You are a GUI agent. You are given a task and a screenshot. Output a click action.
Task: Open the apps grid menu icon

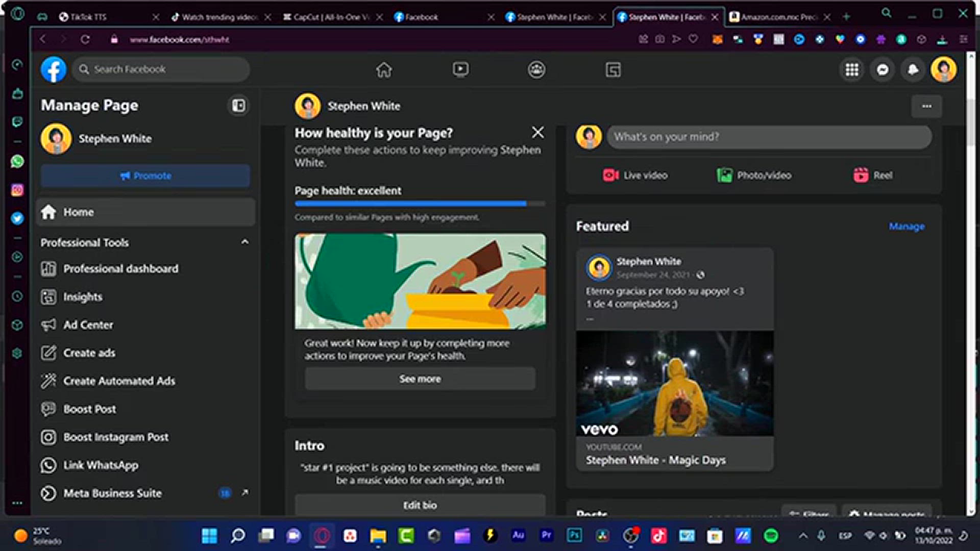point(852,69)
